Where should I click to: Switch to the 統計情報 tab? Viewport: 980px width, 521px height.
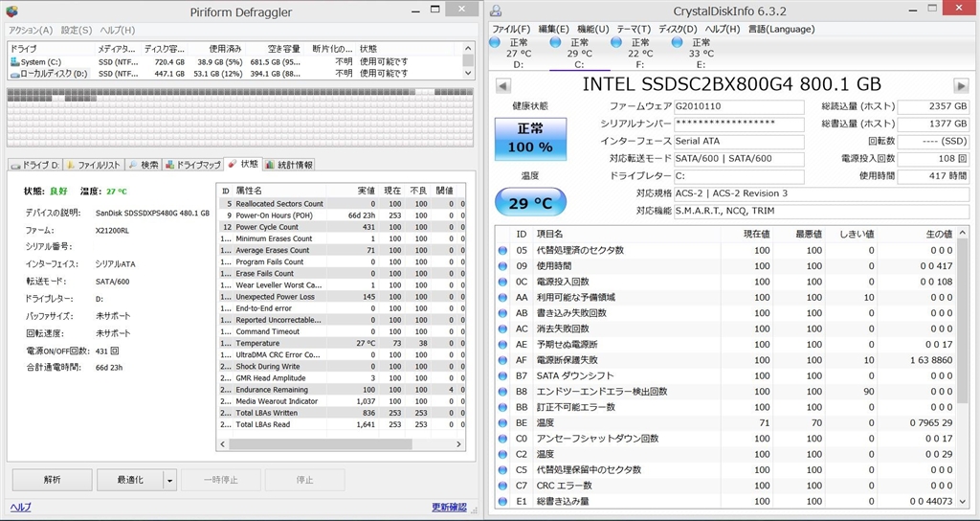[289, 165]
